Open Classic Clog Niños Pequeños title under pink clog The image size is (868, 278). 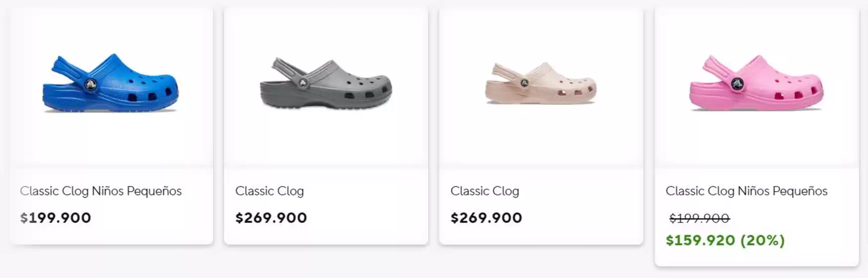coord(746,191)
